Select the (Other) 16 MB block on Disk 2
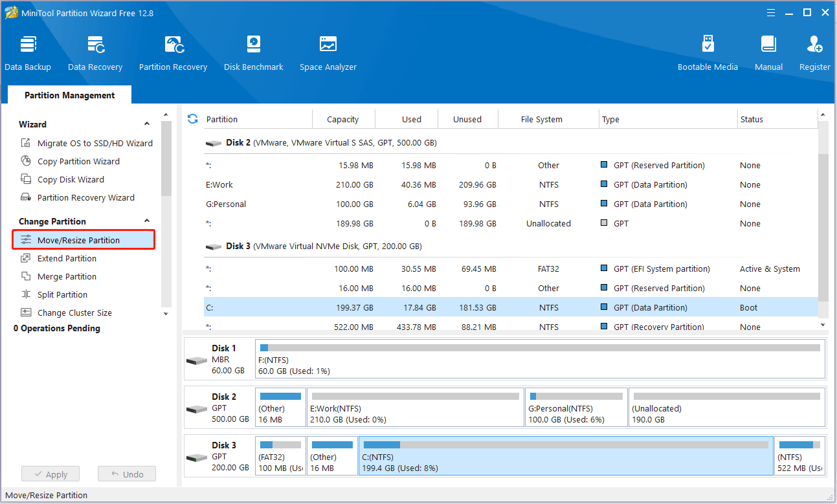Image resolution: width=837 pixels, height=504 pixels. [280, 407]
